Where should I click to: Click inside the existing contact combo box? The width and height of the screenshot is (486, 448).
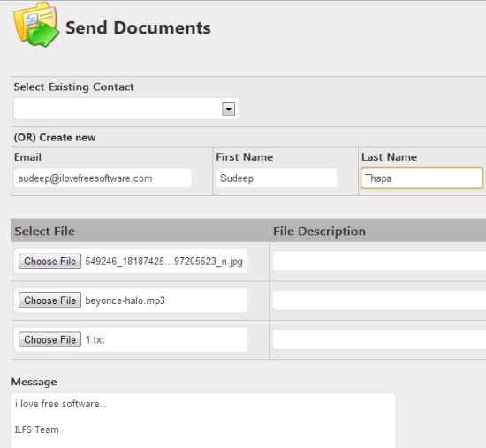tap(126, 109)
